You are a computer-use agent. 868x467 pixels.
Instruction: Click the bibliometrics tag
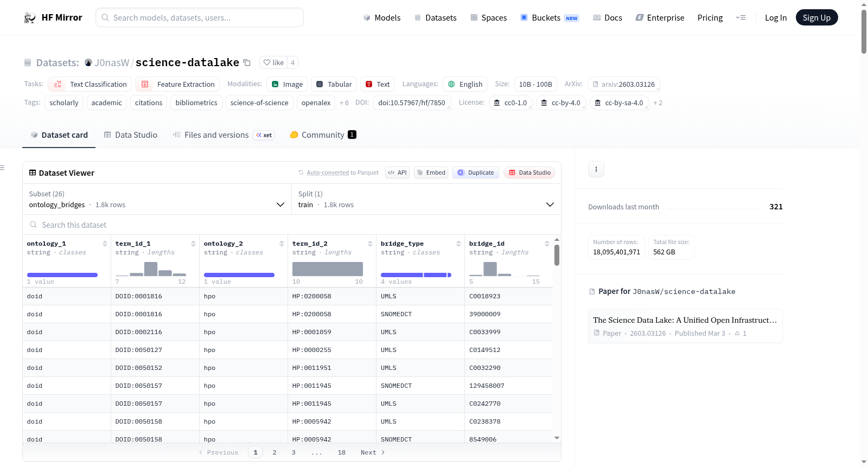196,103
